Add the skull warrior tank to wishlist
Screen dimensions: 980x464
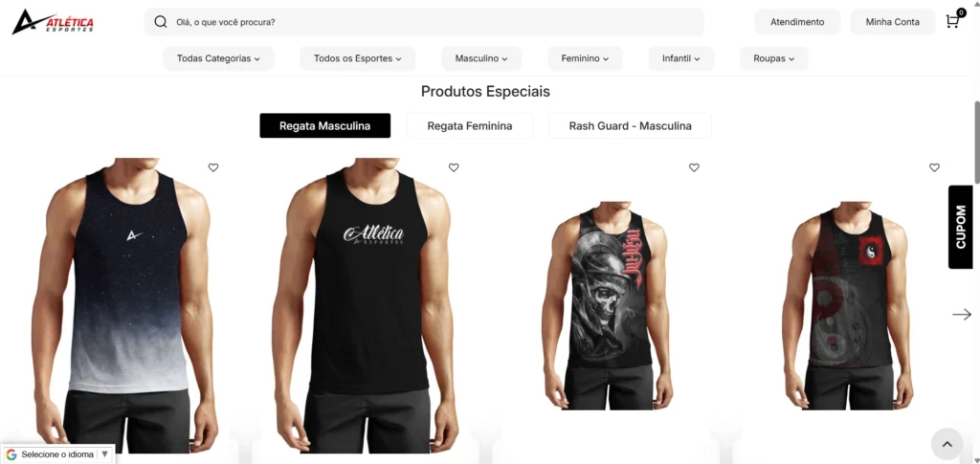pyautogui.click(x=694, y=167)
